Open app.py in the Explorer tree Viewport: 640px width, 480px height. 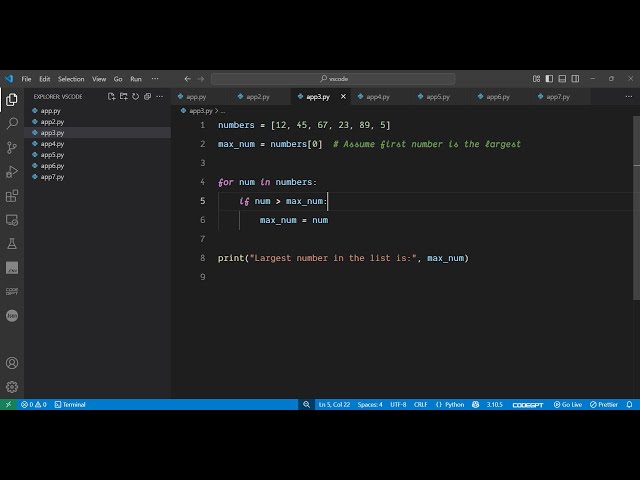point(98,111)
